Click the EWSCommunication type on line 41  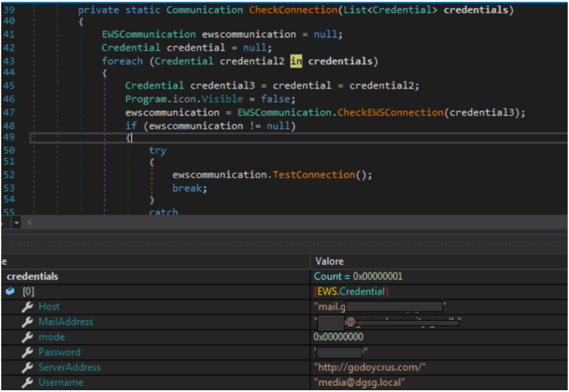pyautogui.click(x=148, y=34)
